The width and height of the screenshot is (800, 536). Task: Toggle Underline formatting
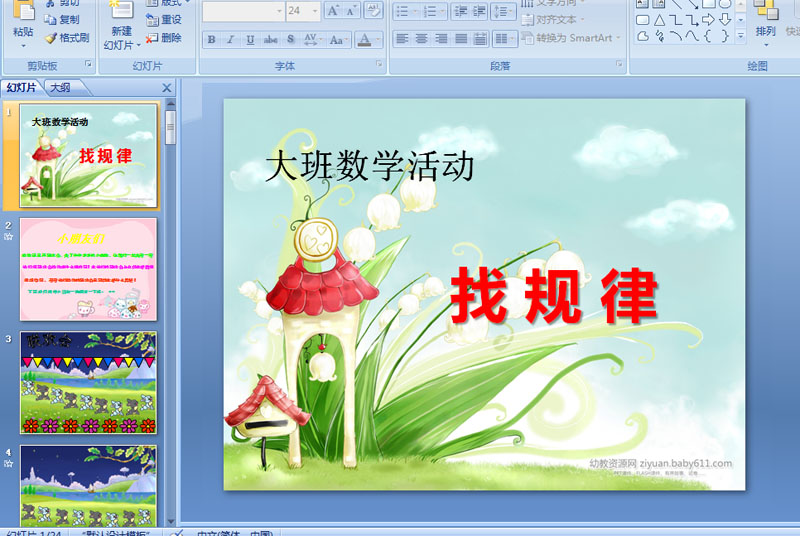[250, 39]
